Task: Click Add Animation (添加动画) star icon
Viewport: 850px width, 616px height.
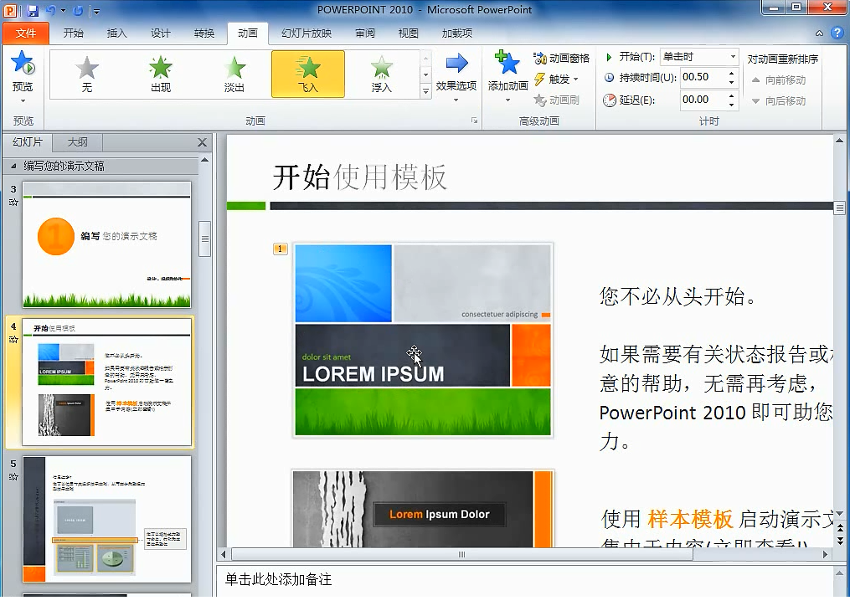Action: coord(507,63)
